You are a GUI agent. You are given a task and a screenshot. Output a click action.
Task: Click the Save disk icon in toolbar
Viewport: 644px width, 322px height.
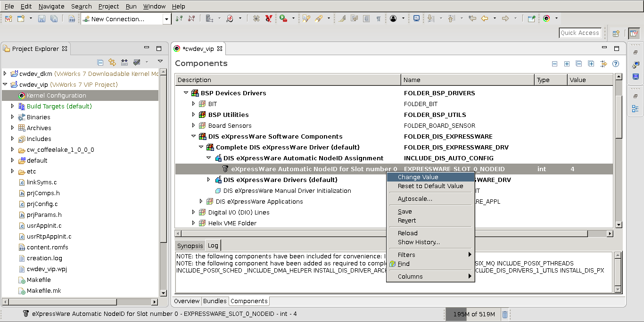tap(41, 19)
